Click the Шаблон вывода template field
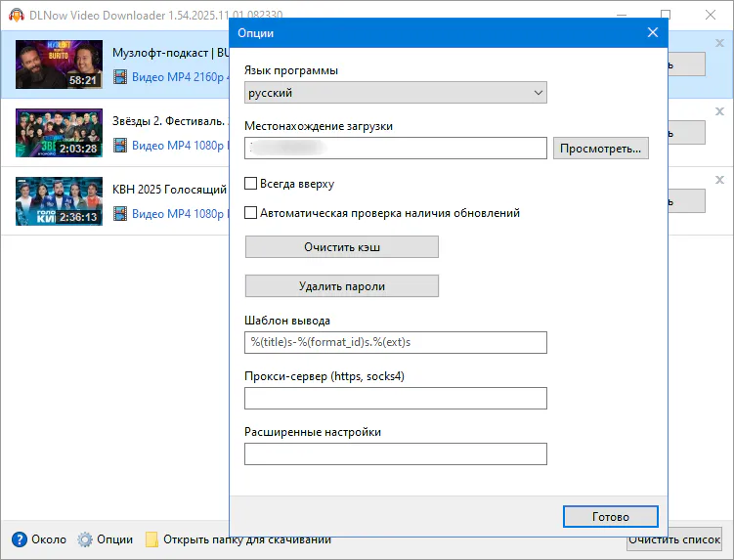The width and height of the screenshot is (734, 560). click(x=395, y=342)
